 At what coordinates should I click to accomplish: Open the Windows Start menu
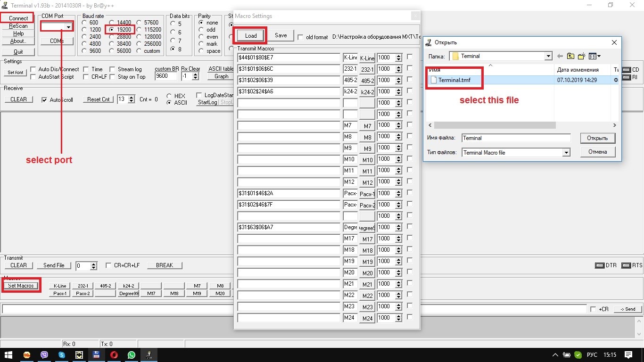[9, 355]
